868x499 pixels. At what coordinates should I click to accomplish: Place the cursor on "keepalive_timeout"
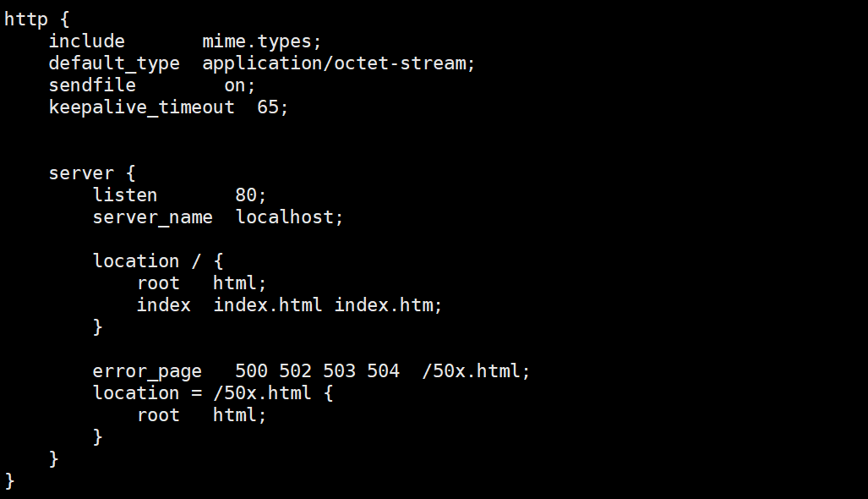pyautogui.click(x=142, y=107)
